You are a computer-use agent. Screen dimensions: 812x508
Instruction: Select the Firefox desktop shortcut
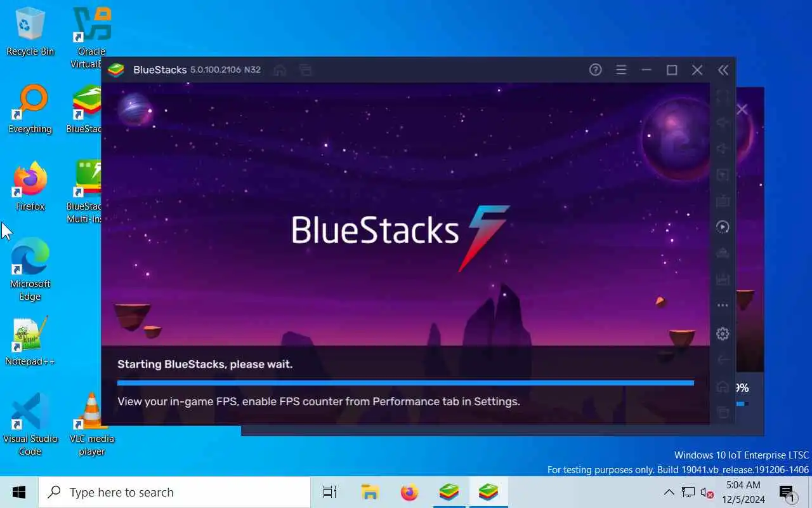pyautogui.click(x=30, y=186)
